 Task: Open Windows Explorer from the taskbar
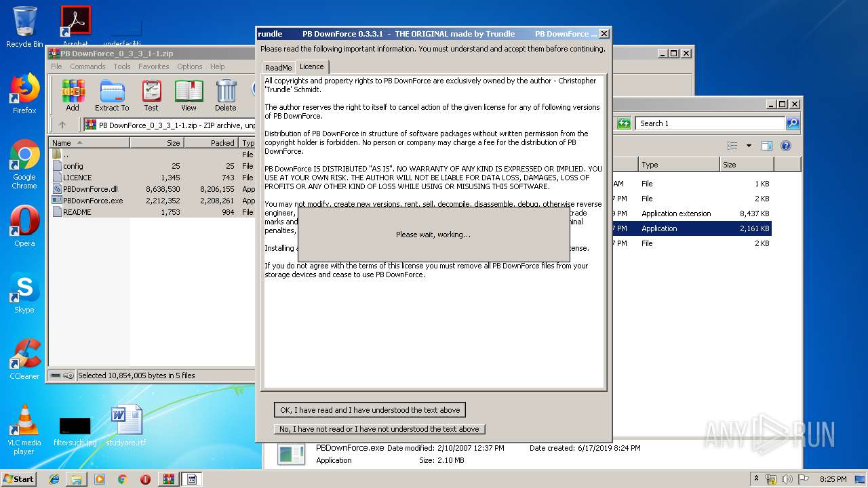[x=77, y=479]
